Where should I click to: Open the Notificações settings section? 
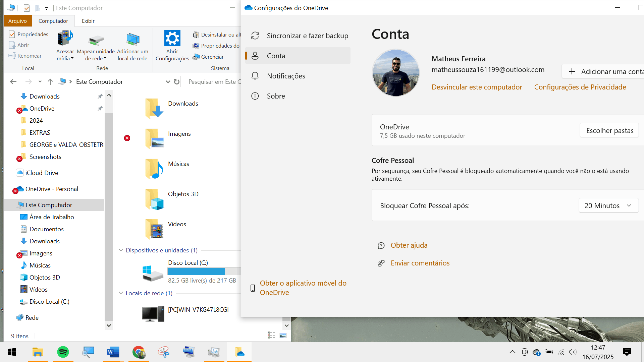pyautogui.click(x=298, y=76)
